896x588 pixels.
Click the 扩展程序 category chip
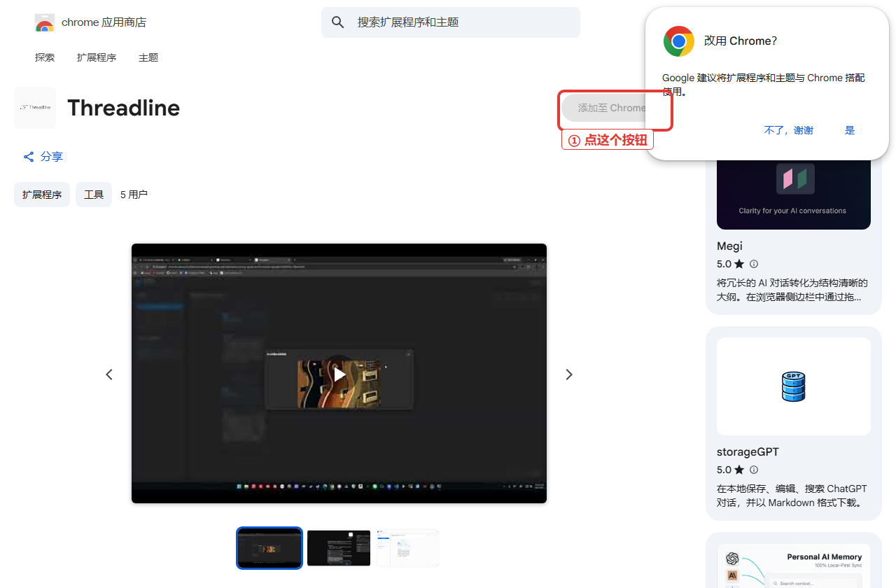[42, 195]
